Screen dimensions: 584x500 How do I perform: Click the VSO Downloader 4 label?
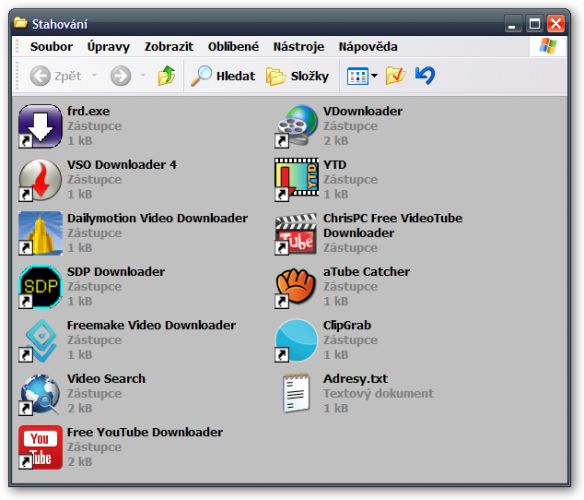click(x=122, y=165)
